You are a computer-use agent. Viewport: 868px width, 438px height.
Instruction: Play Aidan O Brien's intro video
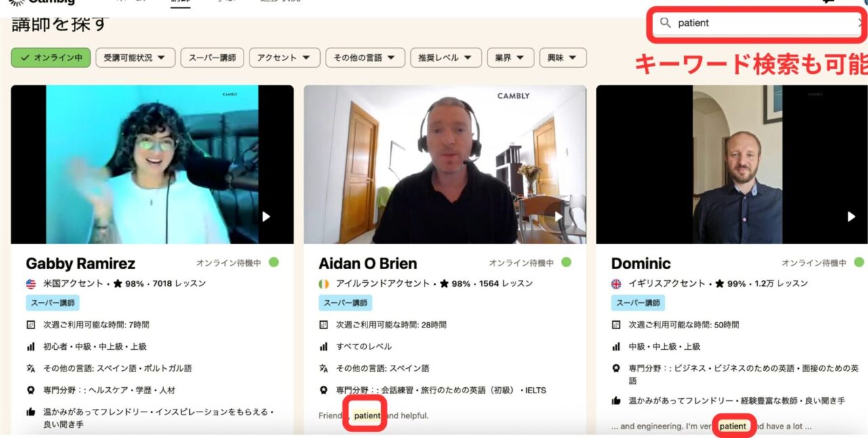coord(558,216)
